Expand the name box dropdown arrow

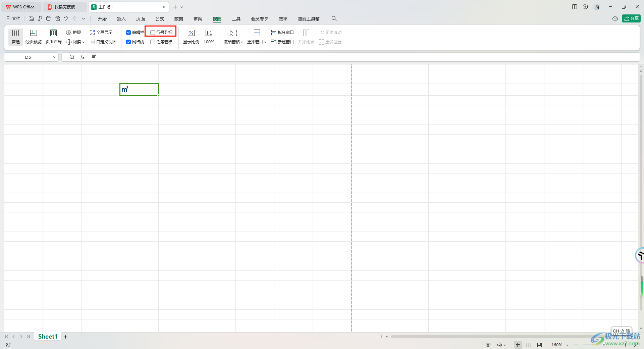[x=55, y=57]
